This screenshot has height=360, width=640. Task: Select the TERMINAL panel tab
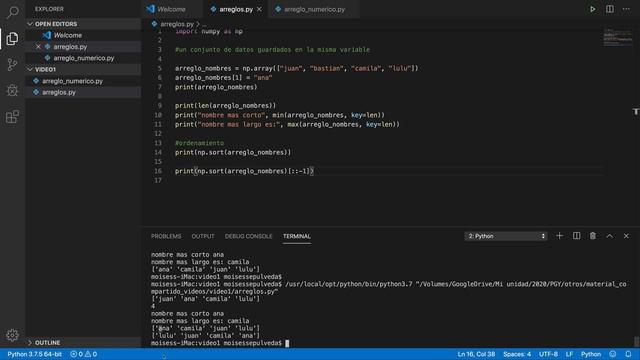297,236
